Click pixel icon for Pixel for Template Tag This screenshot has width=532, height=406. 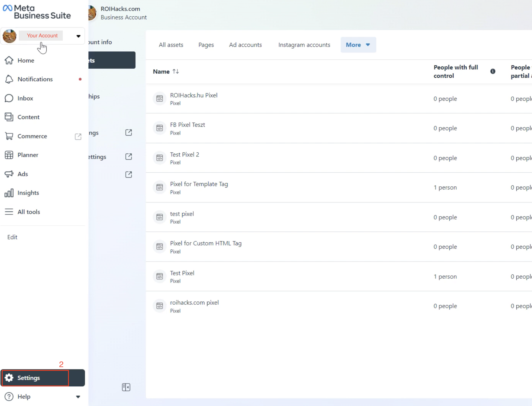[x=160, y=187]
